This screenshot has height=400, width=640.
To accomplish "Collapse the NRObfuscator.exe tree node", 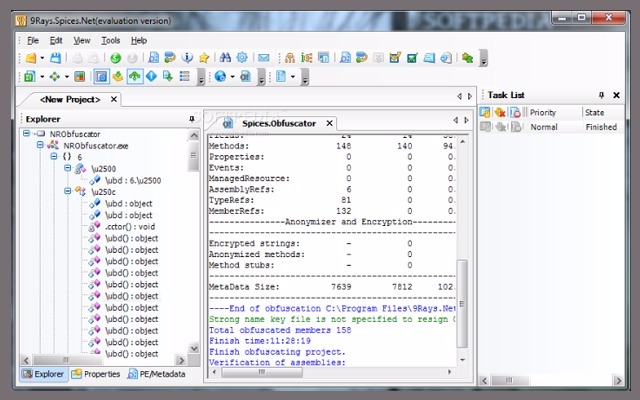I will pyautogui.click(x=40, y=145).
